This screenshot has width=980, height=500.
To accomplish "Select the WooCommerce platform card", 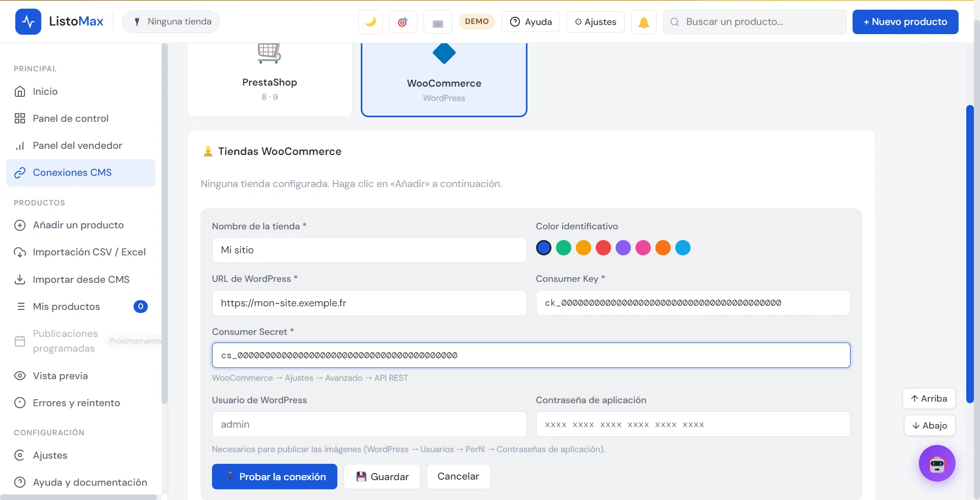I will [444, 80].
